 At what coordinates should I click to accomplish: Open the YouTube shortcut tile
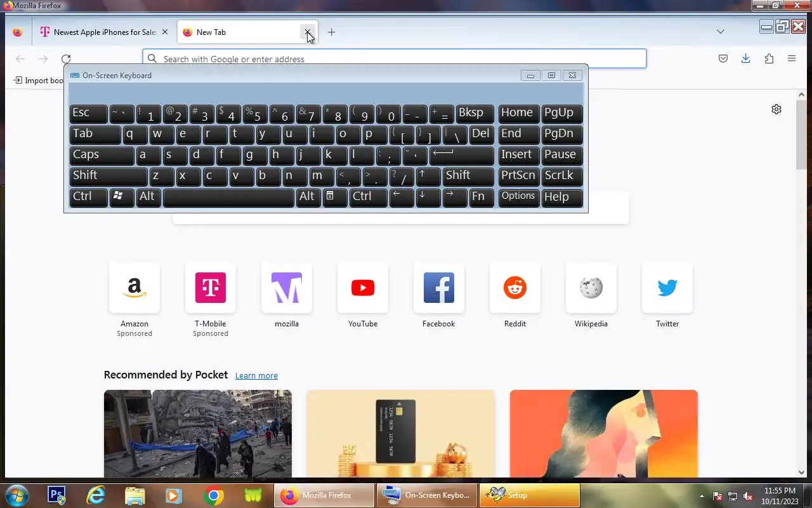pos(363,288)
